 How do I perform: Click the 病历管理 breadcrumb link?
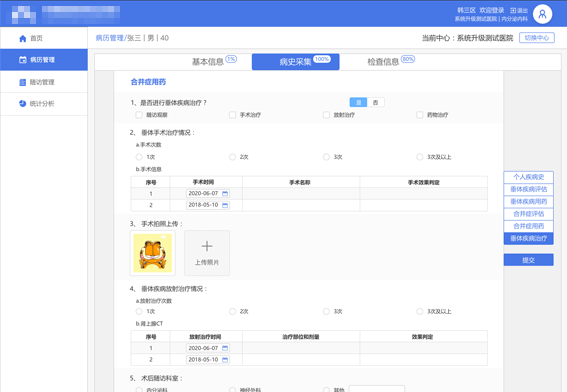pyautogui.click(x=110, y=38)
